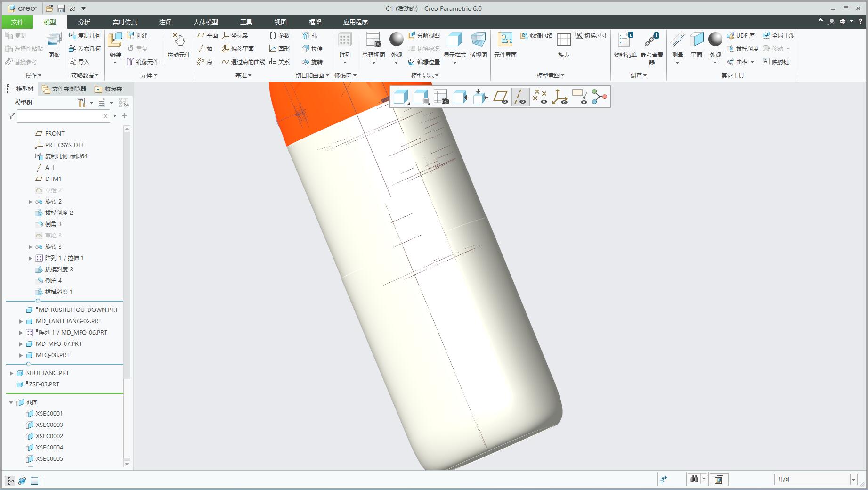Viewport: 868px width, 490px height.
Task: Open Reference Viewer (参考查看器) icon
Action: 652,49
